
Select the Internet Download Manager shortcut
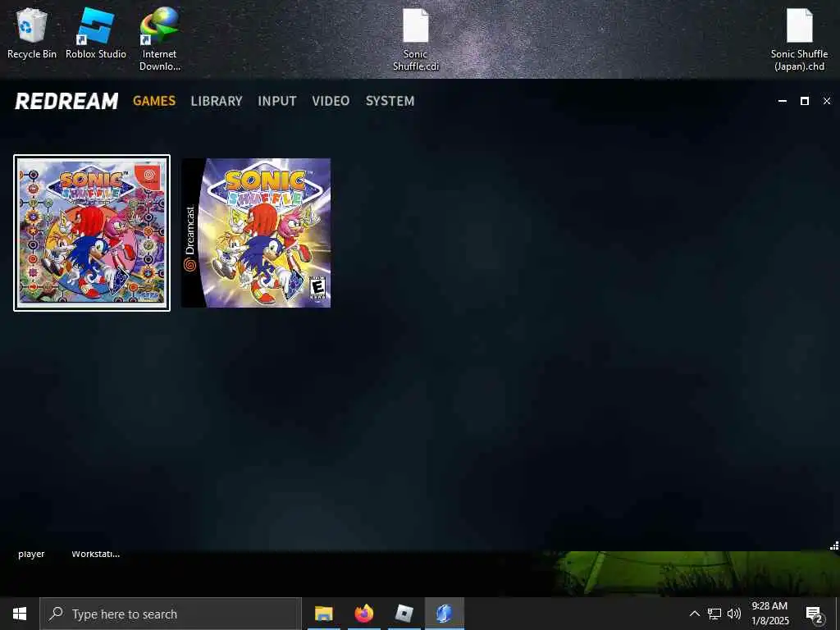tap(160, 39)
